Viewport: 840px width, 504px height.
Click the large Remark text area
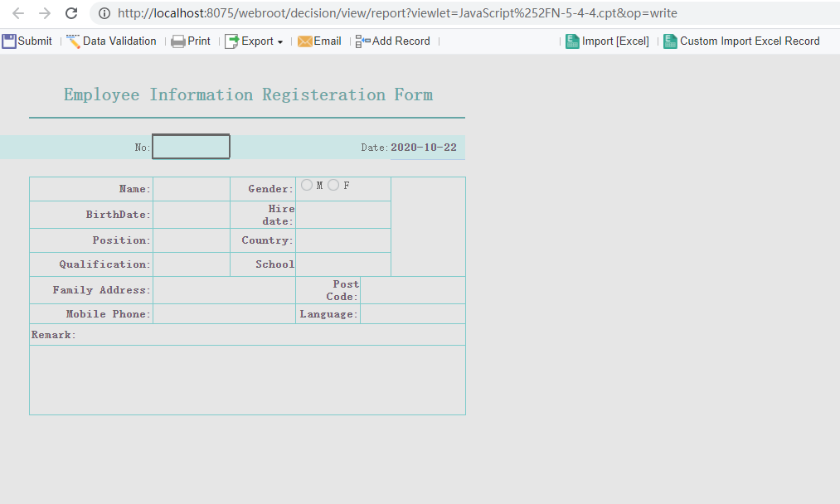(247, 380)
